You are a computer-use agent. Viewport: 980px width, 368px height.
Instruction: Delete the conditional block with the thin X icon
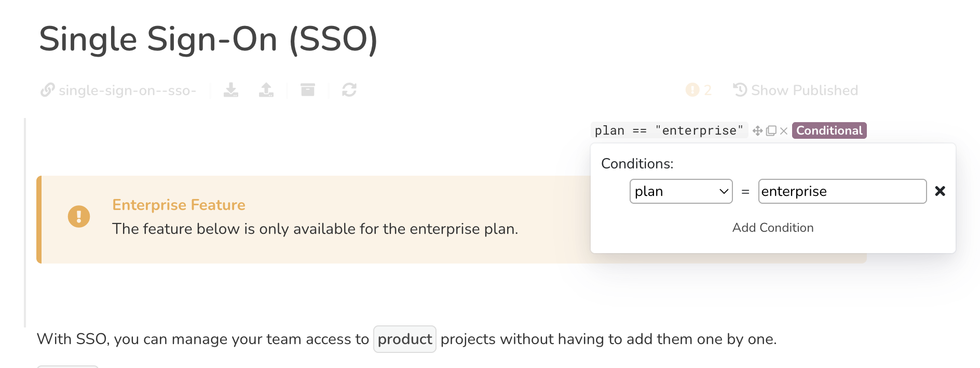click(784, 131)
